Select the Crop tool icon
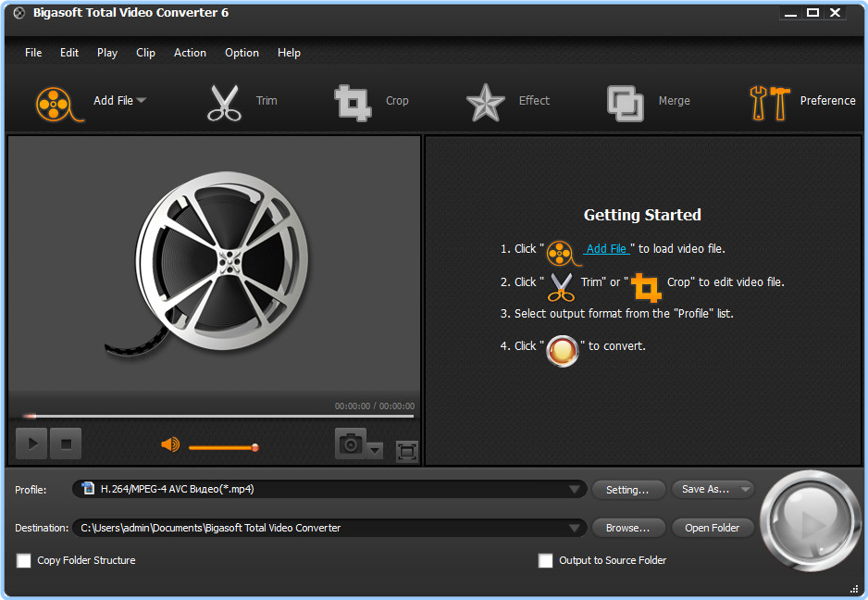Screen dimensions: 868x600 pos(353,103)
